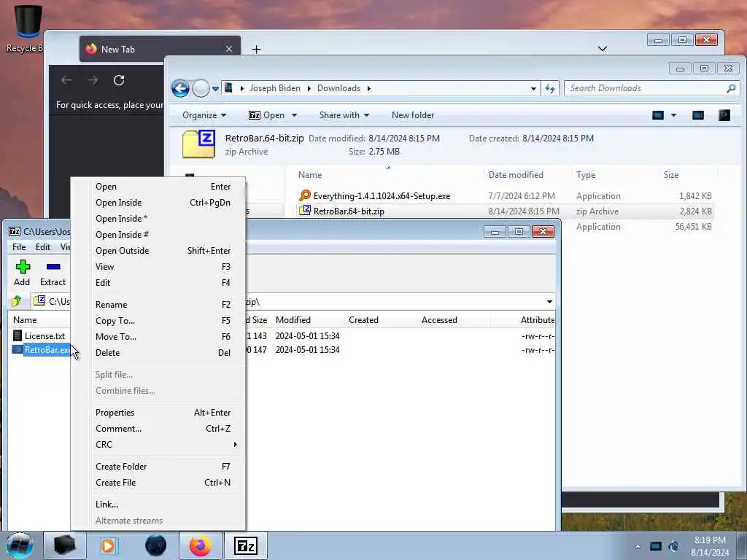Click the Search Downloads field
The width and height of the screenshot is (747, 560).
point(645,88)
